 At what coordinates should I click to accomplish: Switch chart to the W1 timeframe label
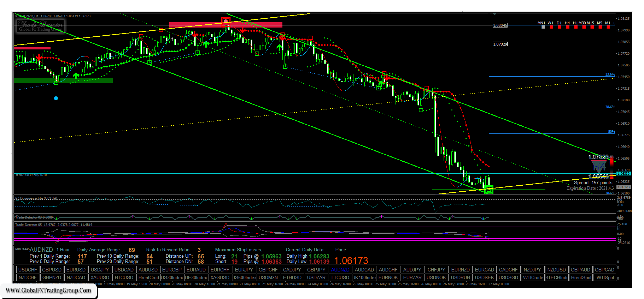(x=551, y=23)
